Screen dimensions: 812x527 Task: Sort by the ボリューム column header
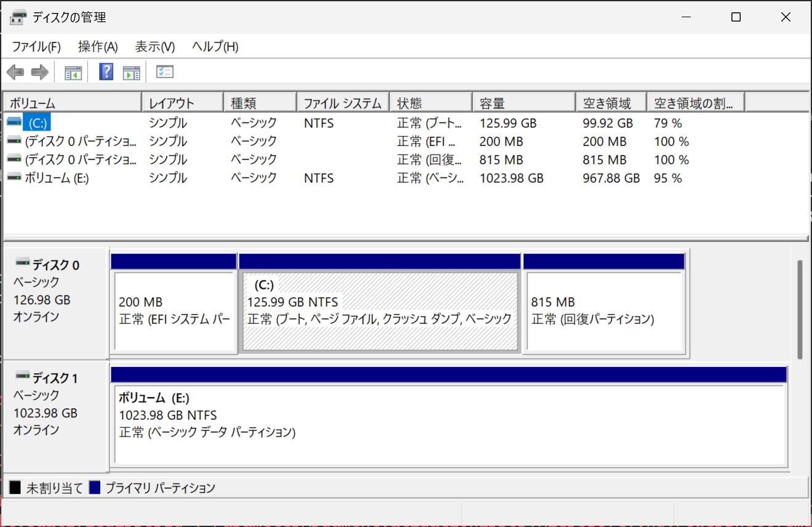tap(73, 103)
